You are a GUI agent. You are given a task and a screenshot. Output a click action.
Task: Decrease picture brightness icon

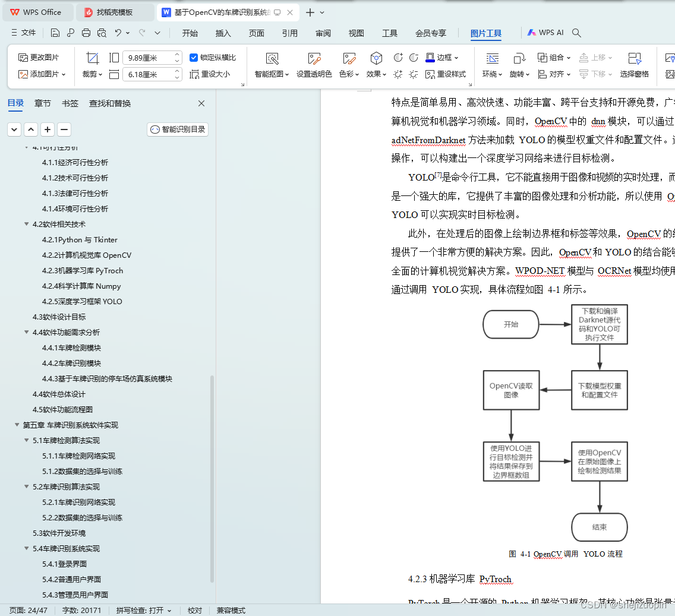pyautogui.click(x=414, y=74)
